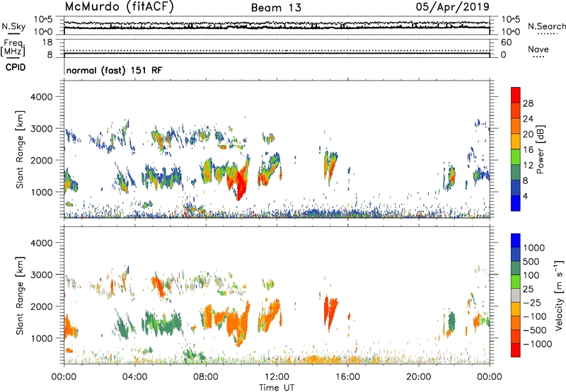Click the '04:00' time tick label
Image resolution: width=566 pixels, height=392 pixels.
(x=134, y=377)
